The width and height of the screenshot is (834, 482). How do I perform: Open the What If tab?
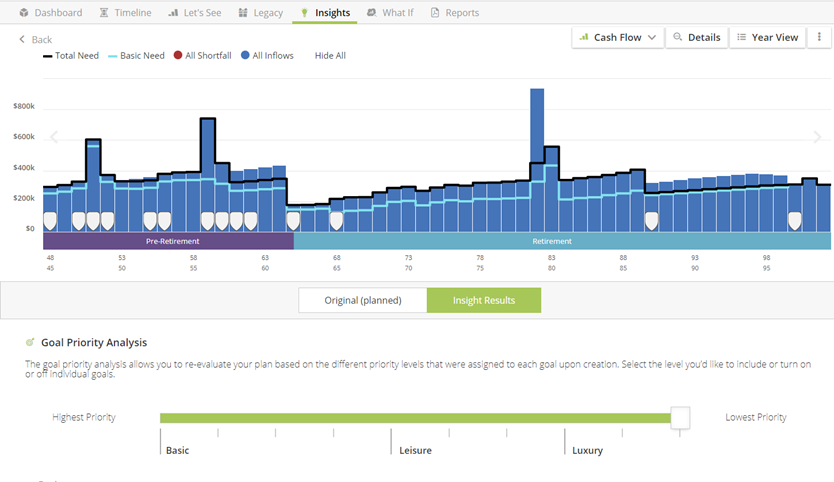click(x=390, y=13)
